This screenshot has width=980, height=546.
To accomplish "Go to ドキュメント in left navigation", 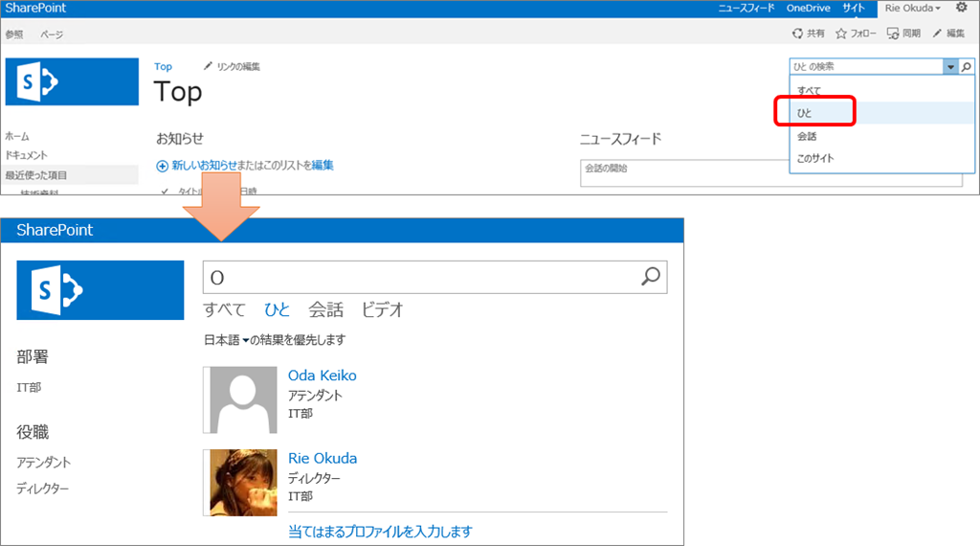I will coord(26,155).
